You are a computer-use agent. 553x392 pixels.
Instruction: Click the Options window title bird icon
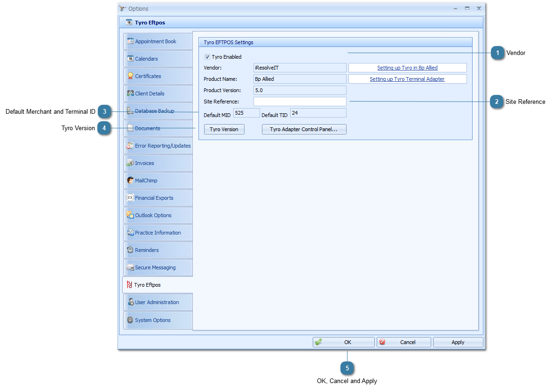(x=122, y=8)
